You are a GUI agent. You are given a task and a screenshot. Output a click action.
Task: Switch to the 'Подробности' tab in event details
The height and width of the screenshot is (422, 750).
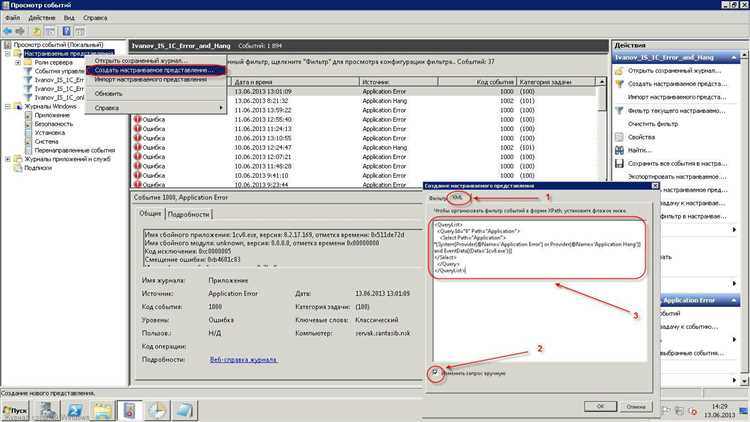(x=188, y=214)
